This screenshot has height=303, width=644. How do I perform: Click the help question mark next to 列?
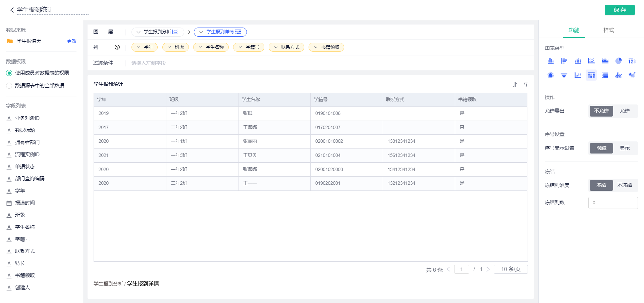(x=117, y=47)
